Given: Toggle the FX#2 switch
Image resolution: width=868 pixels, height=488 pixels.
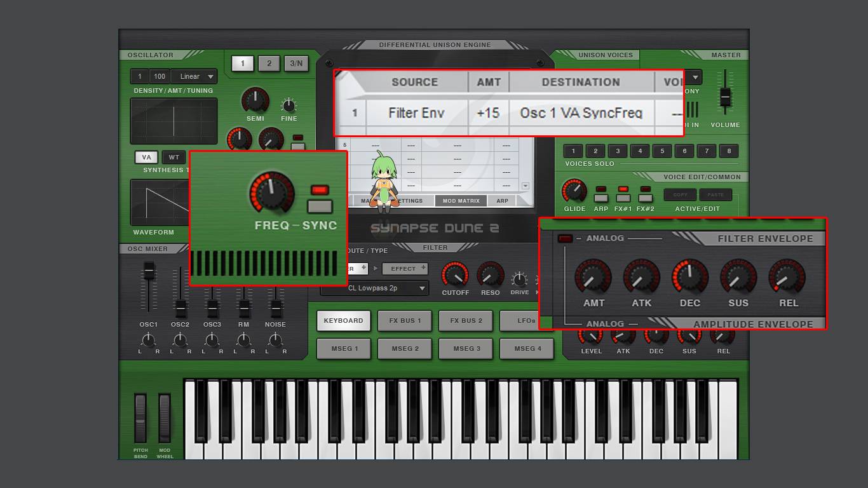Looking at the screenshot, I should (646, 198).
